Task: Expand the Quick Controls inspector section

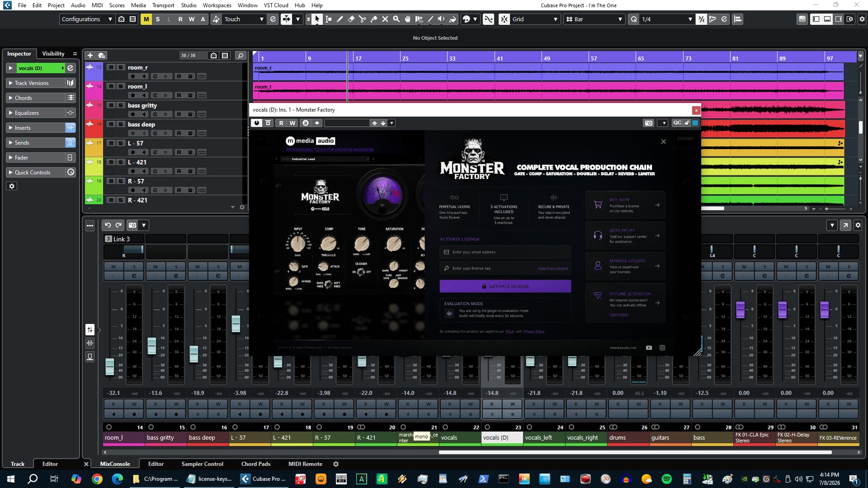Action: click(36, 173)
